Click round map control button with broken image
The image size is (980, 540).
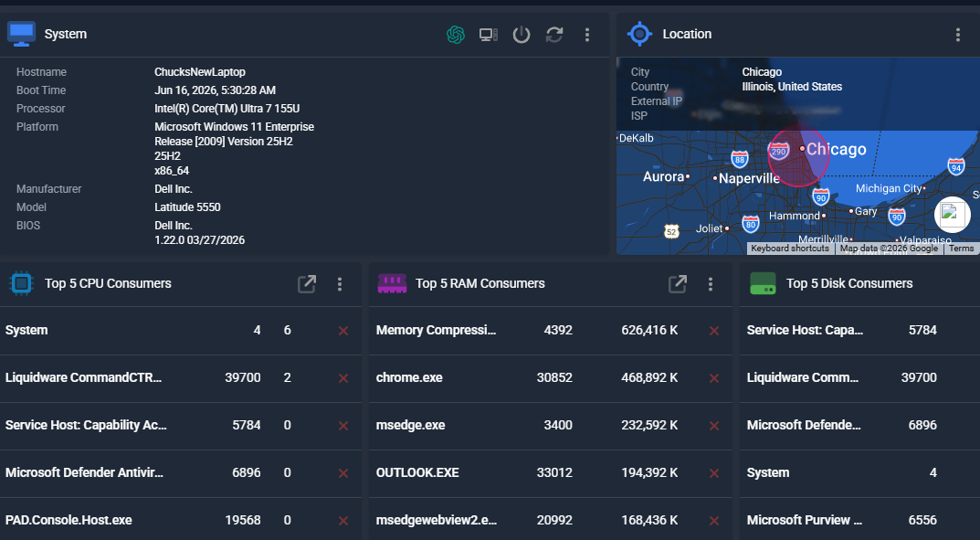point(952,215)
